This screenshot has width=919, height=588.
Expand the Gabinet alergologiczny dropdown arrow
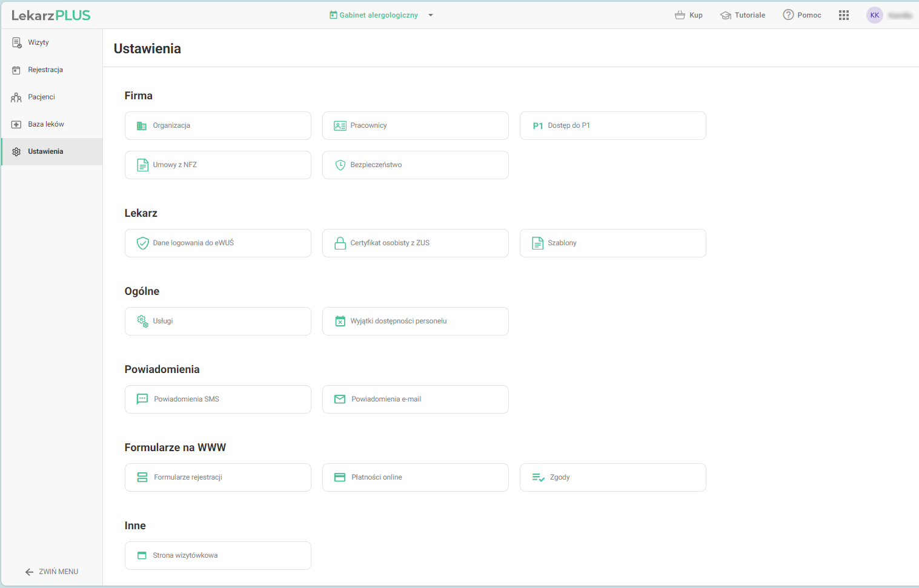click(x=431, y=15)
